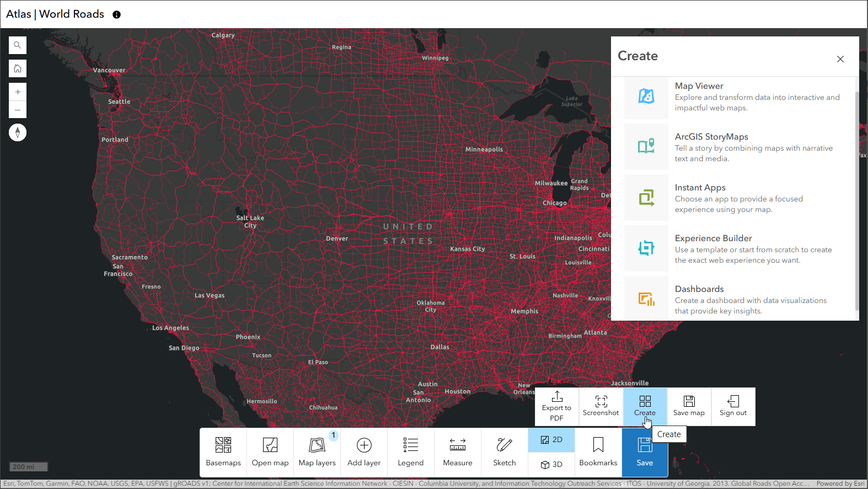Click the Powered by Esri link
This screenshot has width=868, height=489.
840,483
